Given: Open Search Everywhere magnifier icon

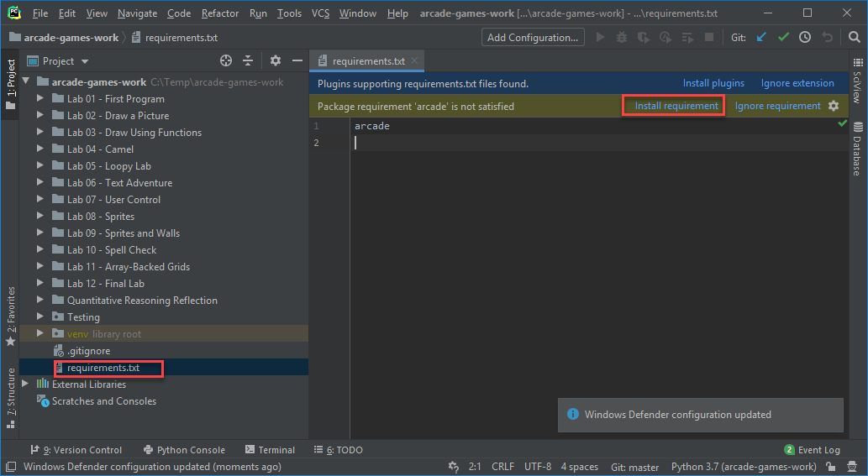Looking at the screenshot, I should tap(855, 38).
